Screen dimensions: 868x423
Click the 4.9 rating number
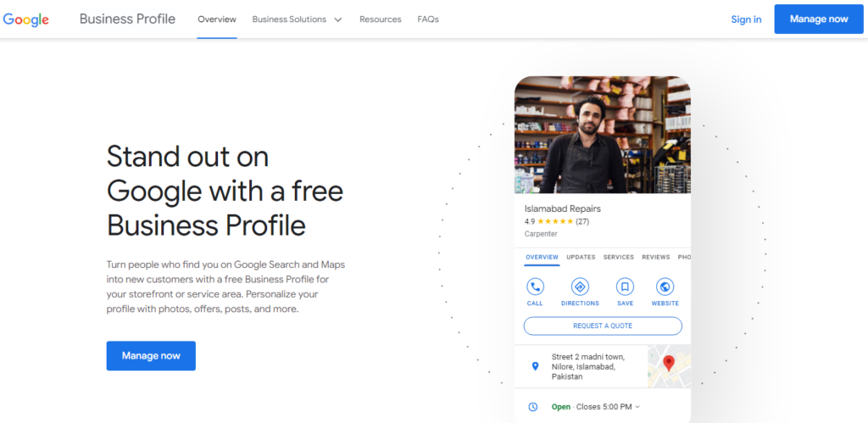pyautogui.click(x=530, y=221)
